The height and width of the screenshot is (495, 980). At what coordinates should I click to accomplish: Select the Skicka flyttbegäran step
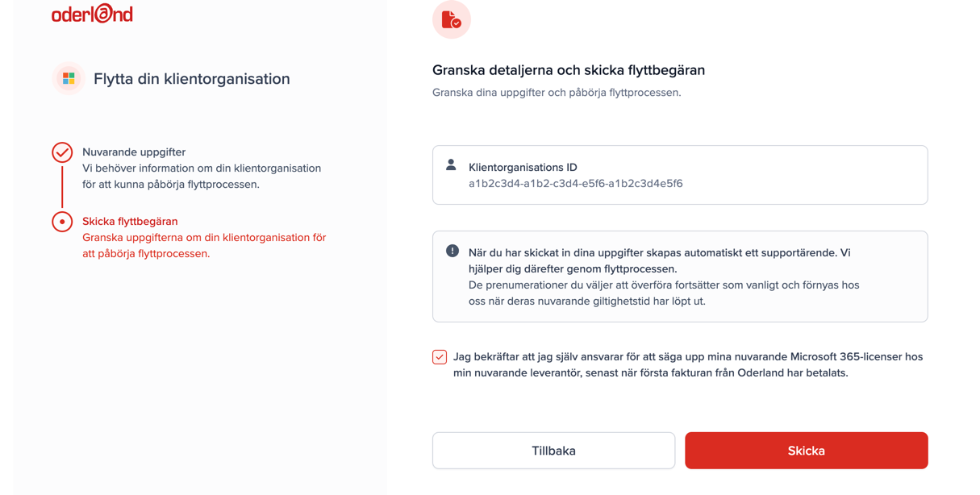pos(130,222)
